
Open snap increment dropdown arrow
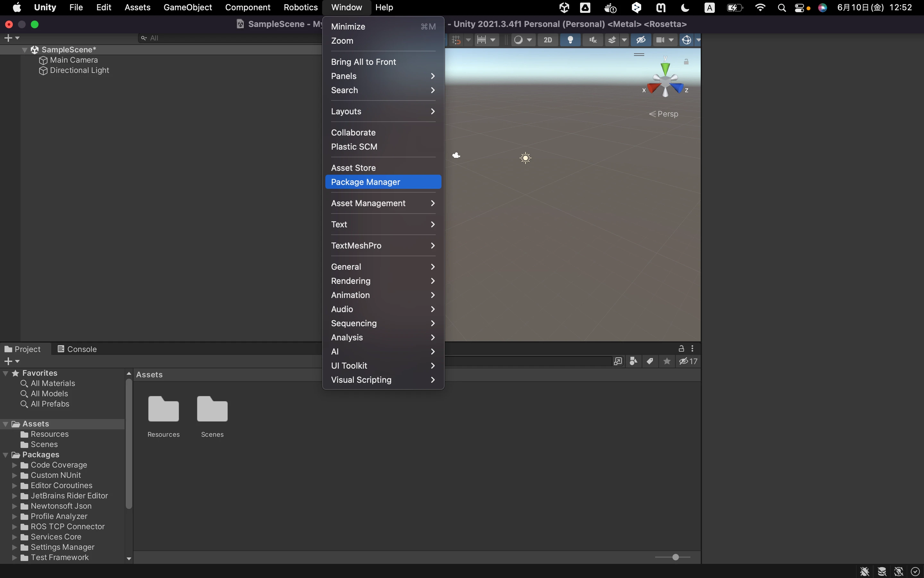(493, 40)
